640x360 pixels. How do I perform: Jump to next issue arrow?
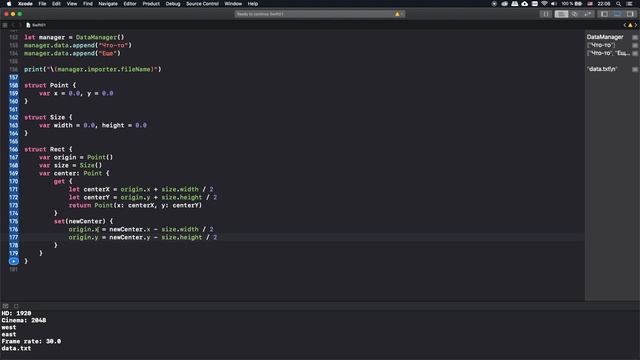(636, 25)
